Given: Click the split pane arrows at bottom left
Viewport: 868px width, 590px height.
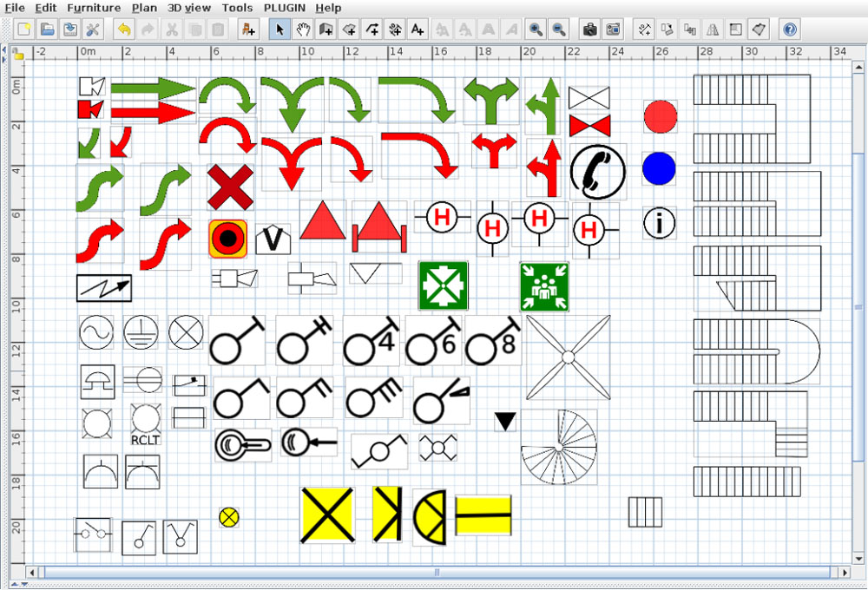Looking at the screenshot, I should [x=15, y=585].
